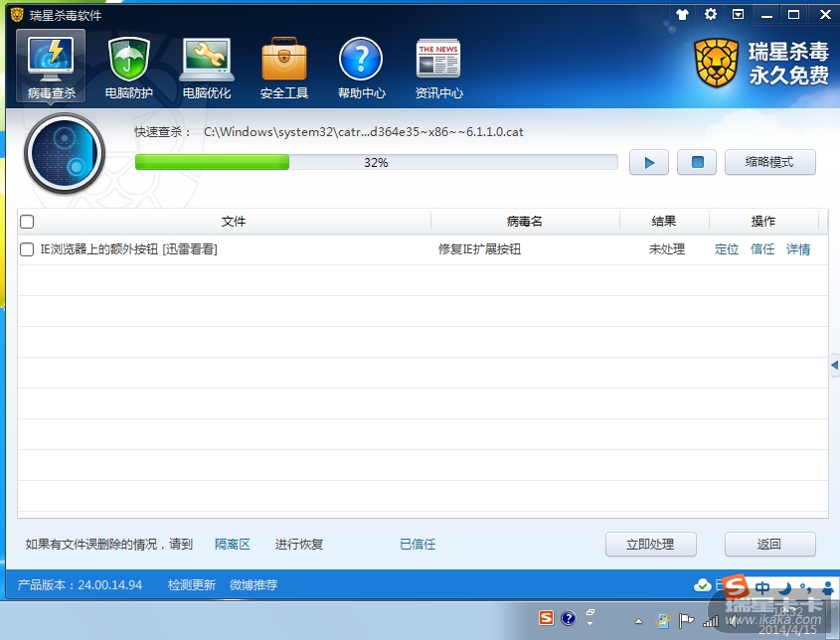Click the 产品版本 24.00.14.94 text

[80, 584]
